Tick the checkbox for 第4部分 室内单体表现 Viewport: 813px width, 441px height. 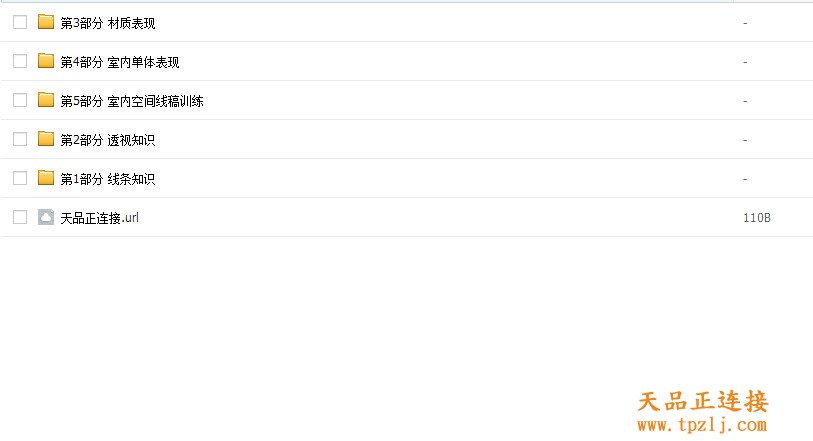pyautogui.click(x=20, y=61)
